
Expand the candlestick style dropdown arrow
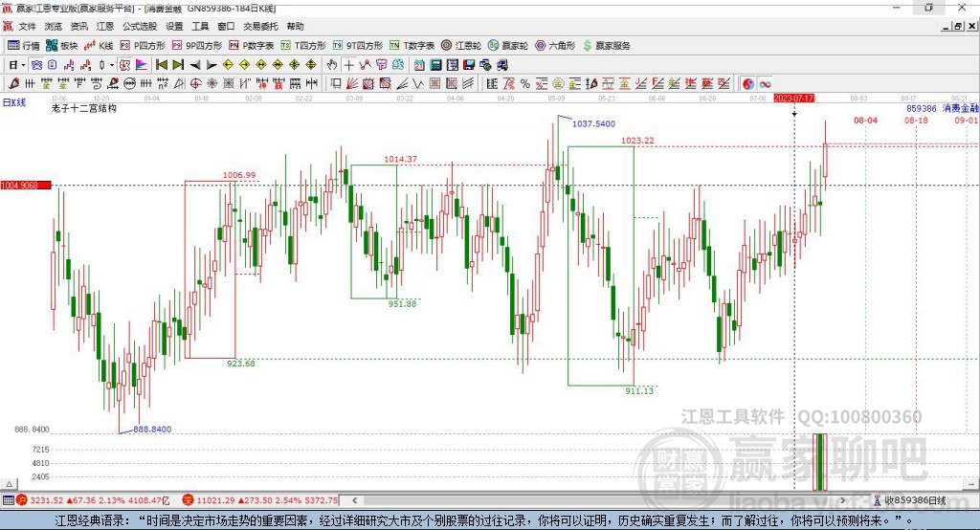tap(112, 65)
